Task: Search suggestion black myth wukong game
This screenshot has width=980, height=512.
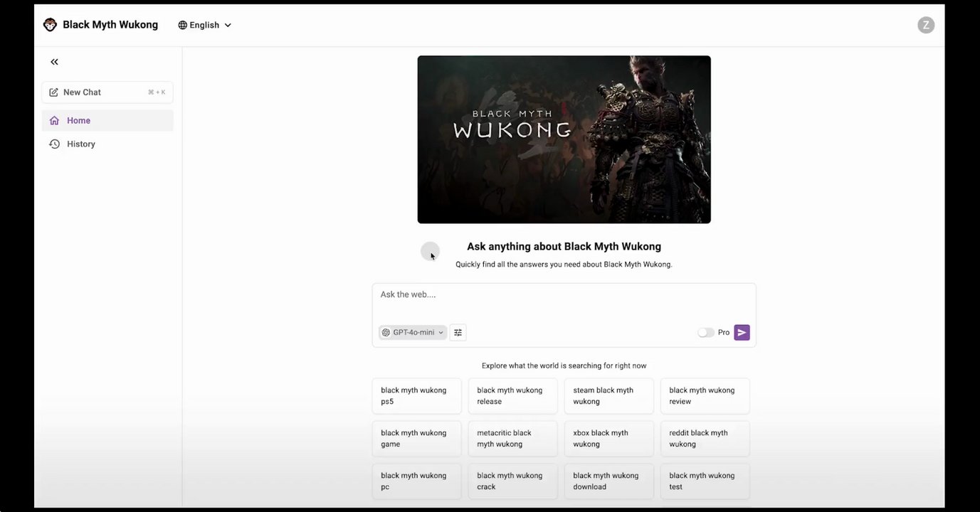Action: [x=416, y=439]
